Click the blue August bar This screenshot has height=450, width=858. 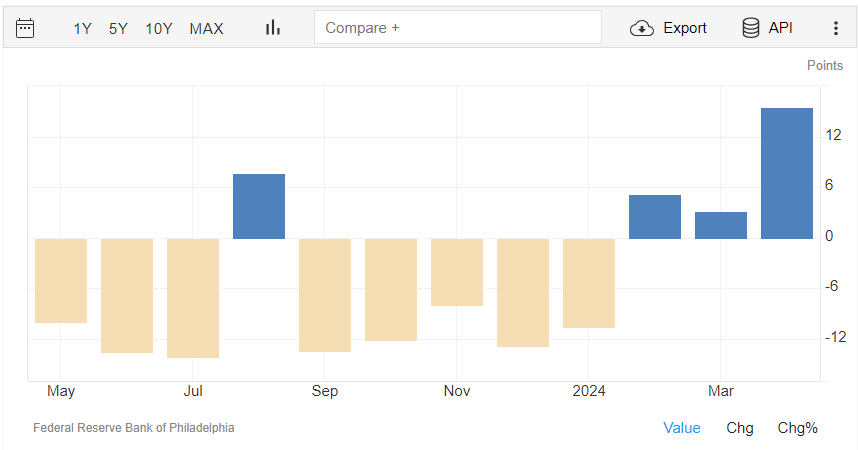coord(259,206)
